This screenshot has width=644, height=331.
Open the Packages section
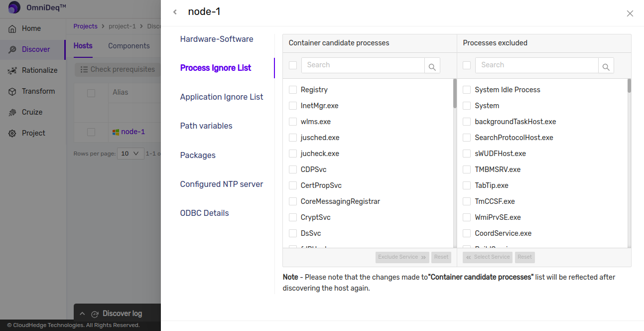point(198,155)
